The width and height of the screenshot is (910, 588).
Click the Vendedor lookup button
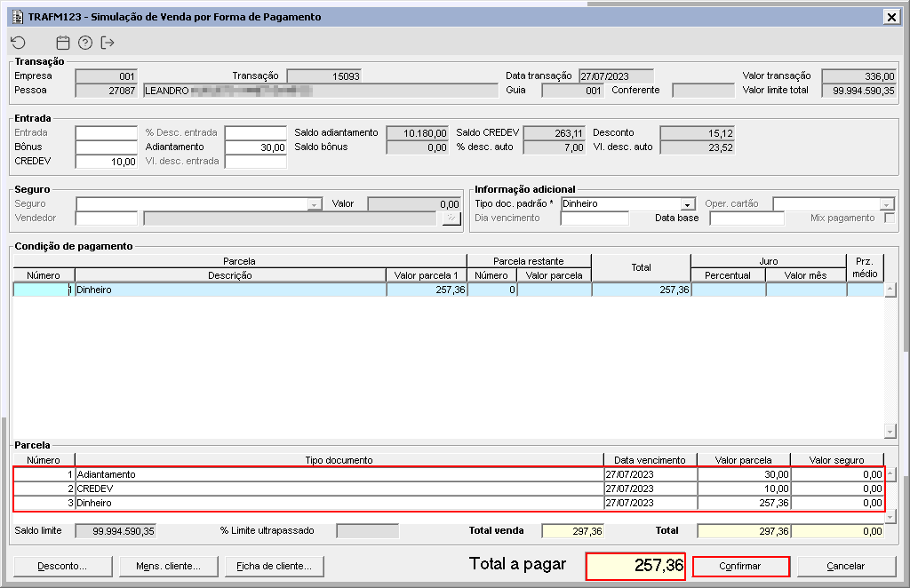click(x=451, y=218)
